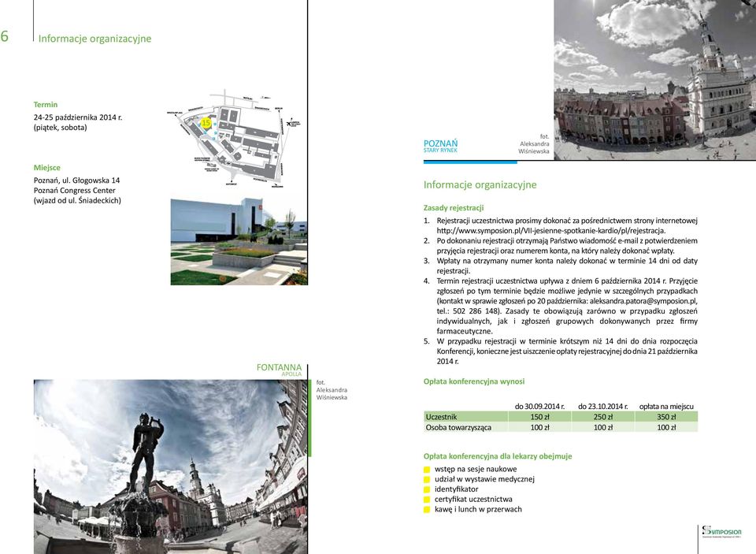Click the registration URL for symposion.pl
Viewport: 756px width, 554px height.
pos(551,231)
